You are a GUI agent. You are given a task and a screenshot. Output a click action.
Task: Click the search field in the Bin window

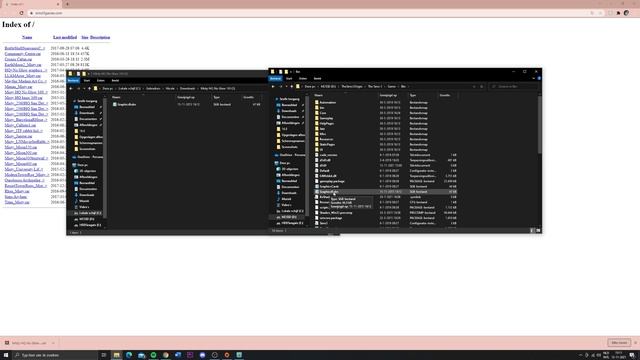[514, 87]
